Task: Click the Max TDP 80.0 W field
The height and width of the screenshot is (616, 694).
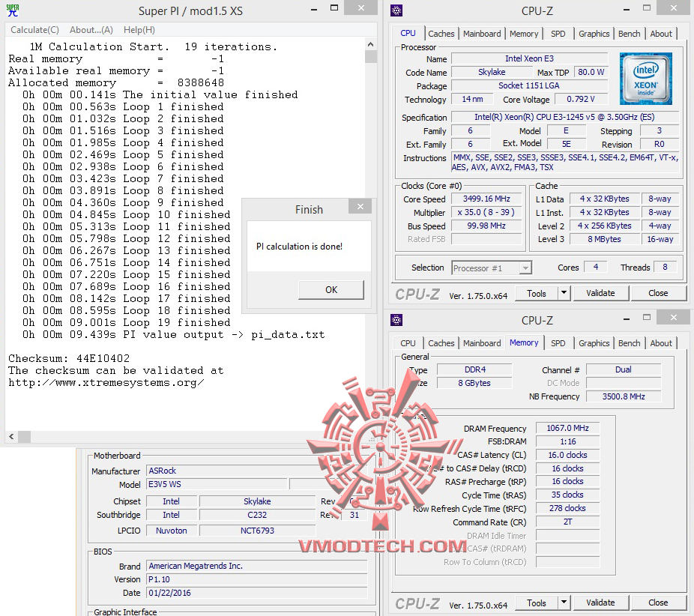Action: pyautogui.click(x=591, y=72)
